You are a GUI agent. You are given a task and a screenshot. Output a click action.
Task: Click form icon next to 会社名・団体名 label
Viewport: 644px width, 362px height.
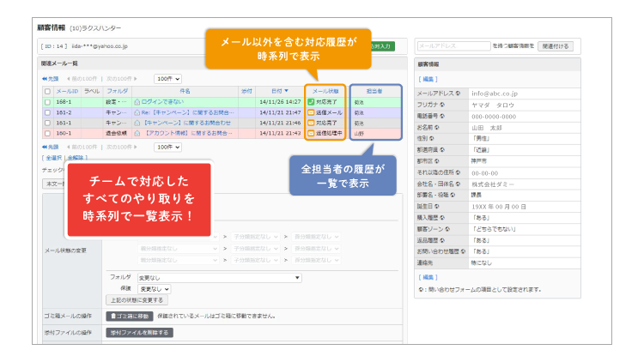[458, 184]
